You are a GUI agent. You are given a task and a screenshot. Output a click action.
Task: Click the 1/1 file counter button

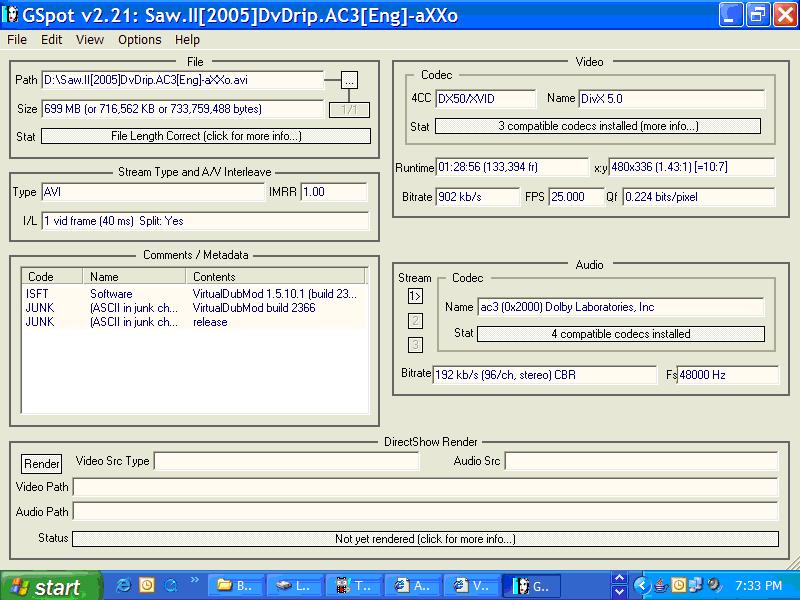point(349,110)
